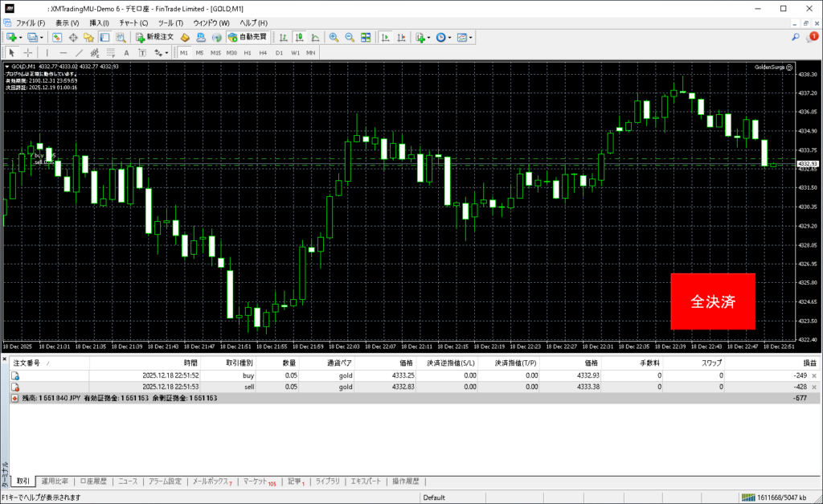Toggle the 自動売買 auto trading button
This screenshot has height=504, width=823.
[248, 38]
